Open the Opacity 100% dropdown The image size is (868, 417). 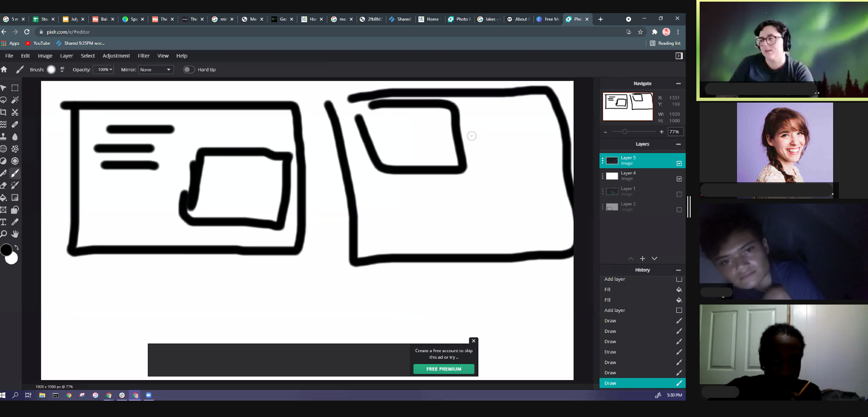pos(103,70)
